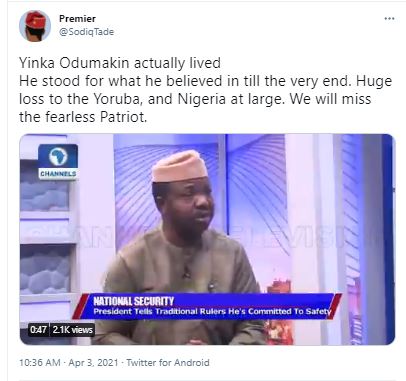Screen dimensions: 406x381
Task: Click the fearless Patriot closing line
Action: point(83,117)
